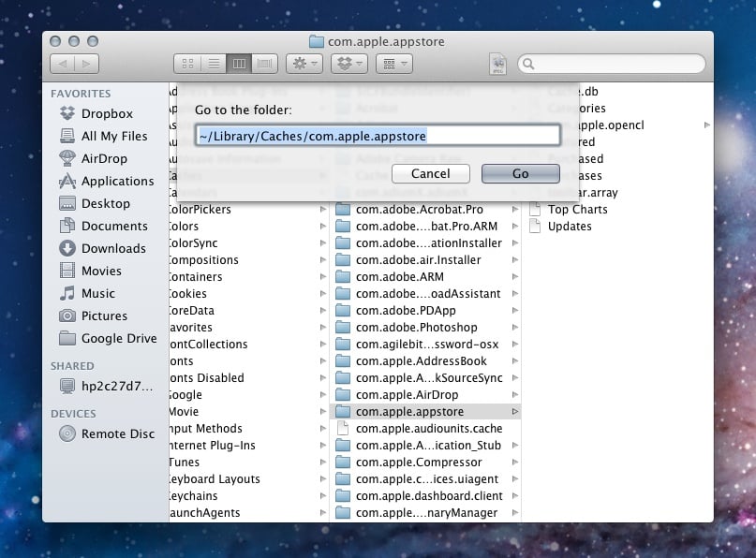Confirm with the Go button

pyautogui.click(x=520, y=173)
